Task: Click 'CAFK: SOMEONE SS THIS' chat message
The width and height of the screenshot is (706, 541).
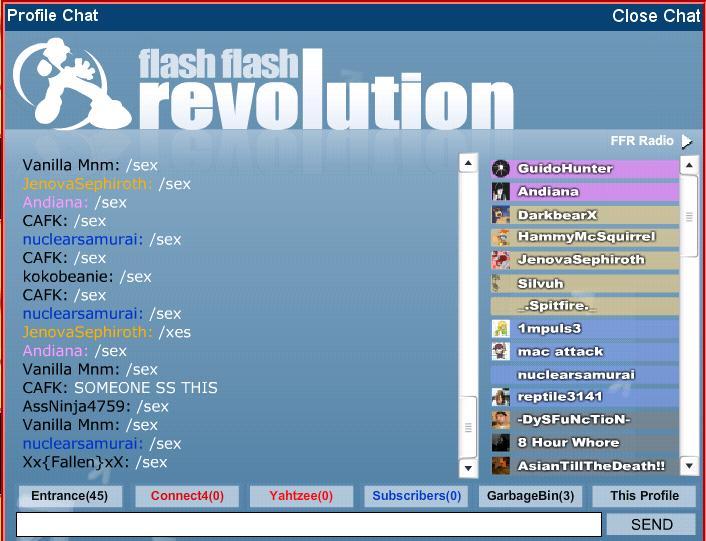Action: [x=120, y=388]
